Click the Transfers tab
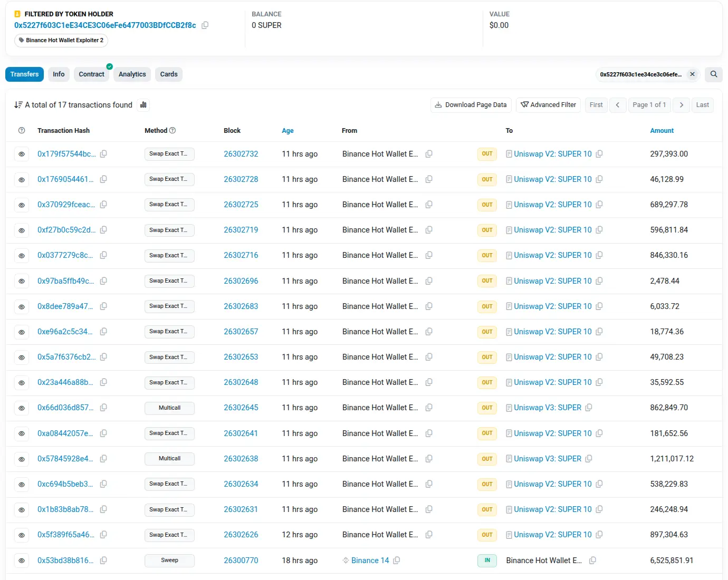728x580 pixels. [x=25, y=74]
